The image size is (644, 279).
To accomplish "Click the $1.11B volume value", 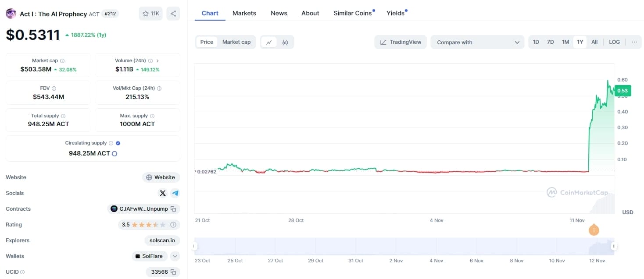I will [x=124, y=69].
